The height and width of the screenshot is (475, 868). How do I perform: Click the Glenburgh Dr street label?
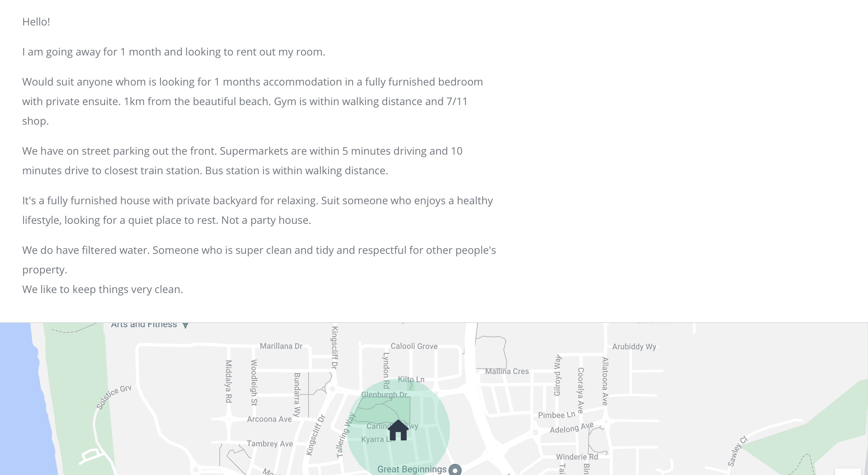384,394
